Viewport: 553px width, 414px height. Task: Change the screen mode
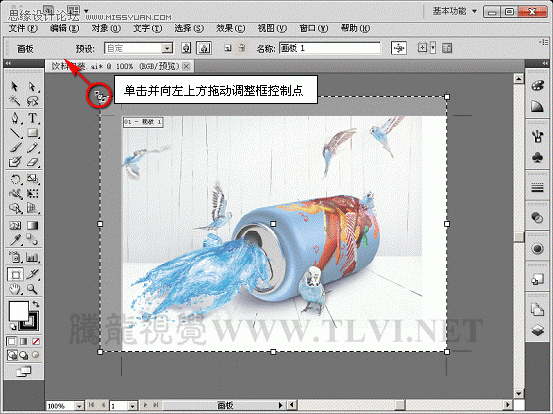pyautogui.click(x=24, y=371)
